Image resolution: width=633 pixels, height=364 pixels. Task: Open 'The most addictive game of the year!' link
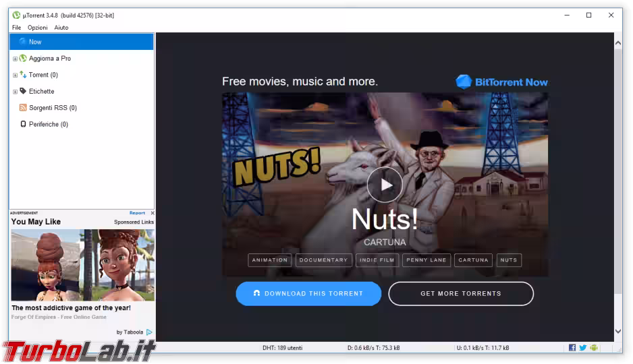point(71,307)
